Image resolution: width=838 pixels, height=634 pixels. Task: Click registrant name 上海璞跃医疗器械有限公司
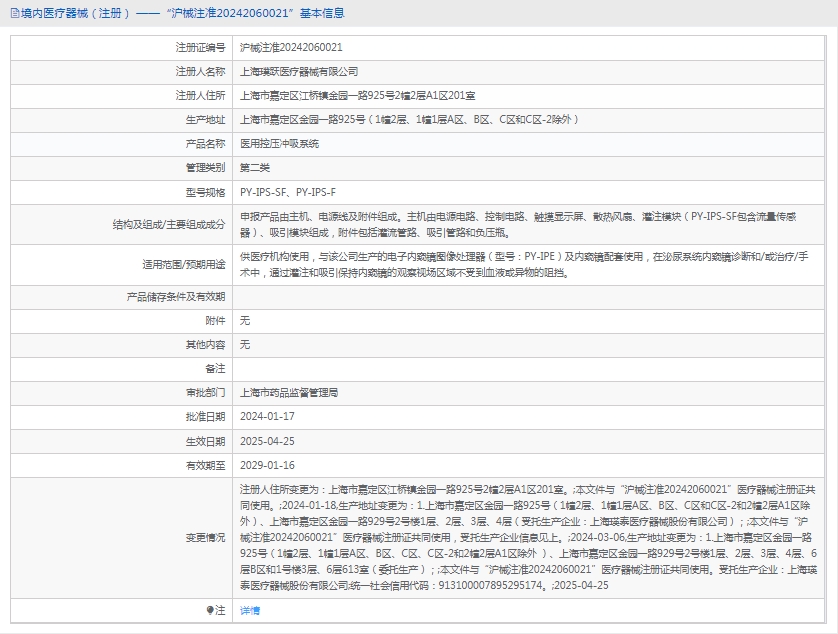[299, 72]
